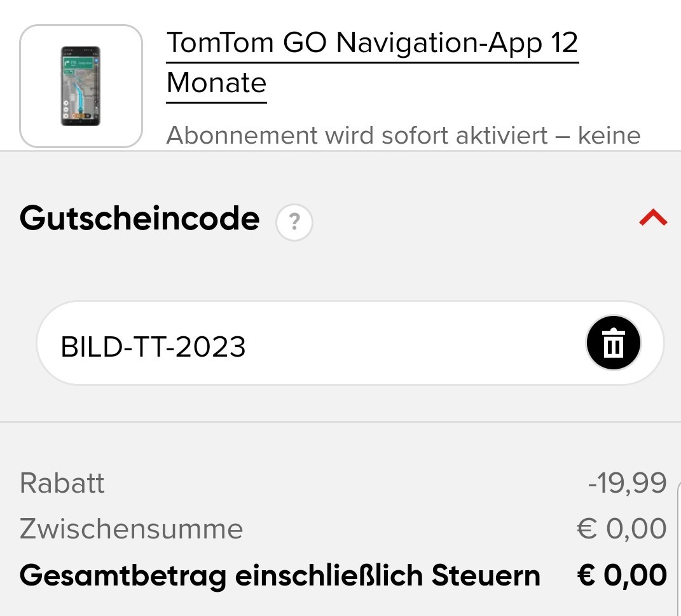Screen dimensions: 681x616
Task: Select the Abonnement wird sofort aktiviert description
Action: click(404, 135)
